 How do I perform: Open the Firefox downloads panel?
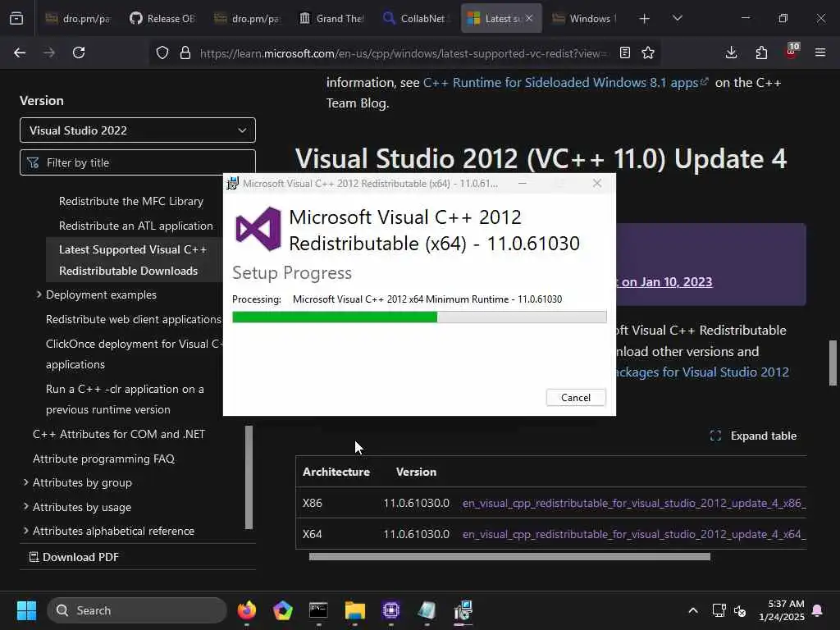(731, 52)
